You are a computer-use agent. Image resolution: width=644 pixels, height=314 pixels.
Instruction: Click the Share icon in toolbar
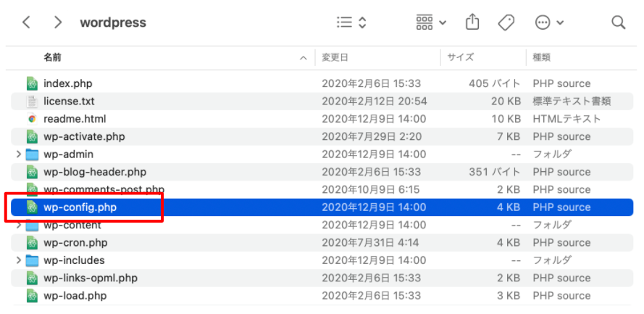point(472,22)
